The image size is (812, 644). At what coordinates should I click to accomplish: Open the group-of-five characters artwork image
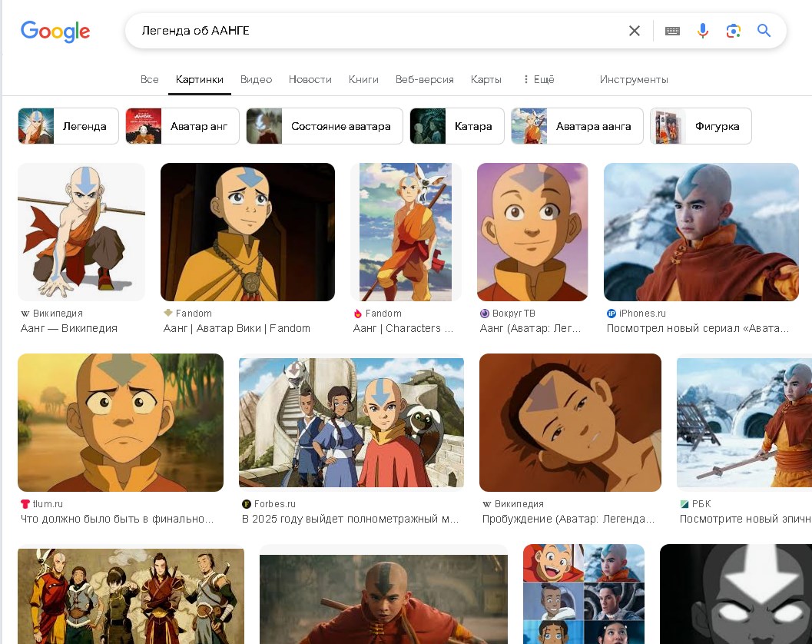coord(131,596)
